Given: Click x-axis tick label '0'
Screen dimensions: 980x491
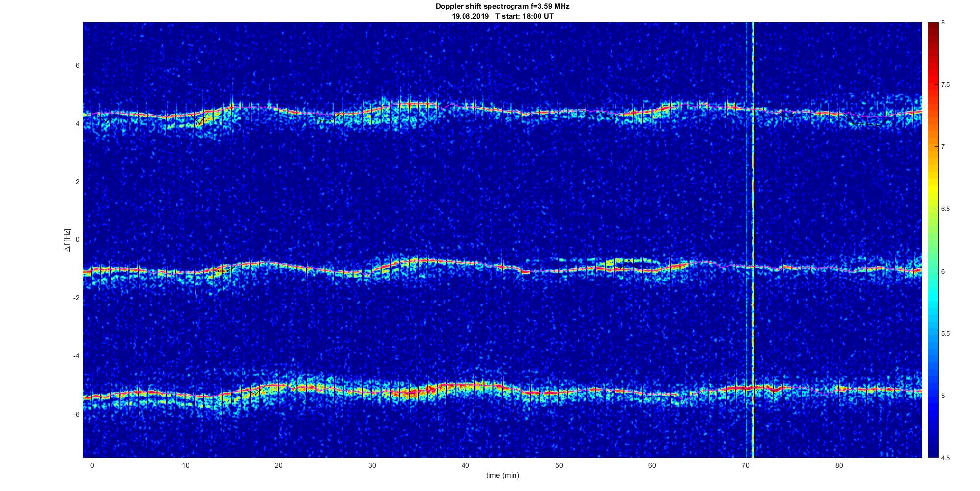Looking at the screenshot, I should click(x=92, y=465).
